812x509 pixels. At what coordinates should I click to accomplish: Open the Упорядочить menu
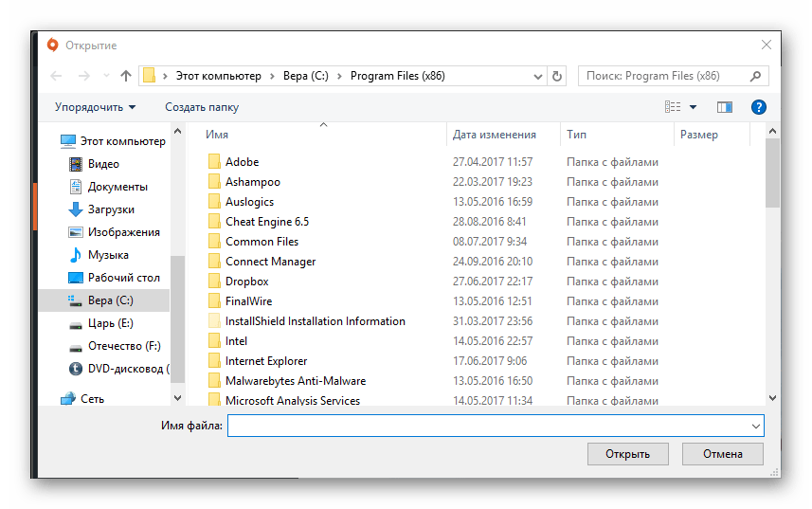tap(96, 107)
